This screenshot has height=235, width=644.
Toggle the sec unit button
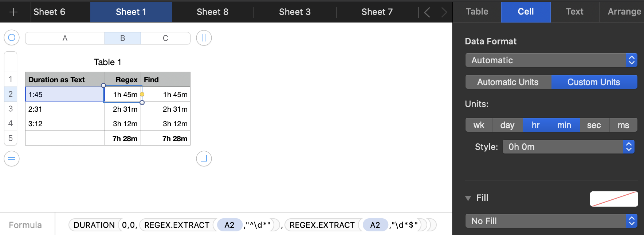click(x=594, y=125)
